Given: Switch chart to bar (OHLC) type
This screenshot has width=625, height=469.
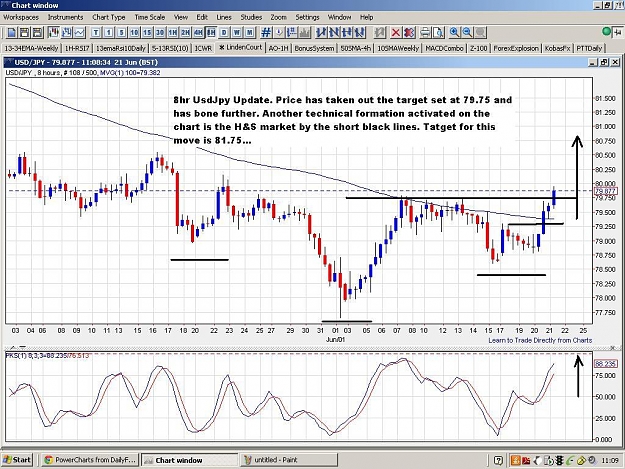Looking at the screenshot, I should pos(67,32).
